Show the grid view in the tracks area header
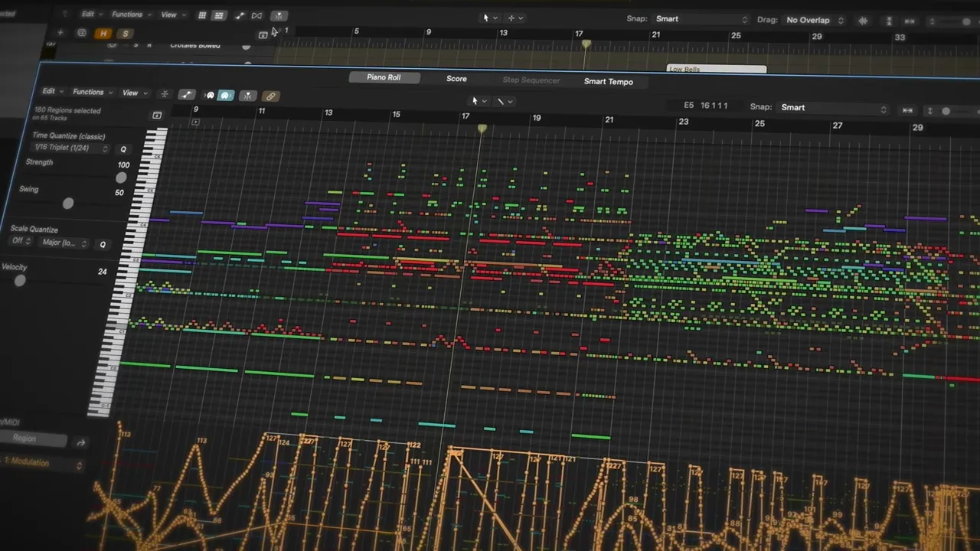 point(202,15)
